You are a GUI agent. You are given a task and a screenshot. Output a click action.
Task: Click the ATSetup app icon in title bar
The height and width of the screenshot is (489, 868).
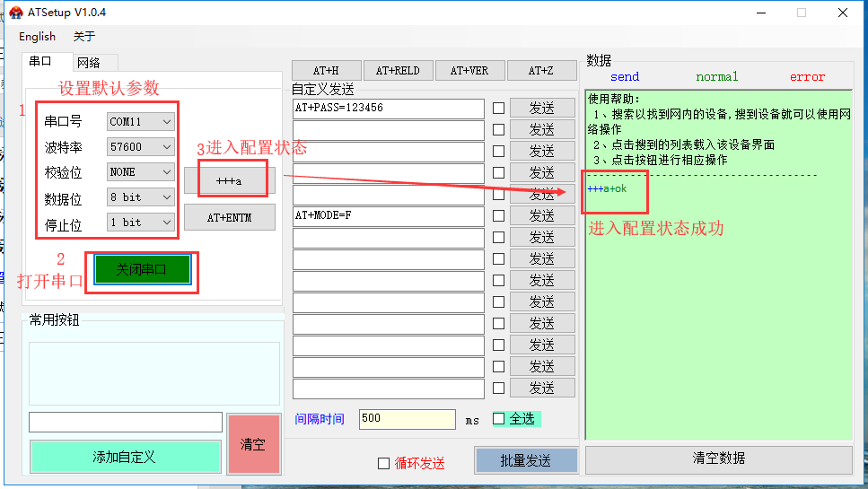(x=15, y=13)
